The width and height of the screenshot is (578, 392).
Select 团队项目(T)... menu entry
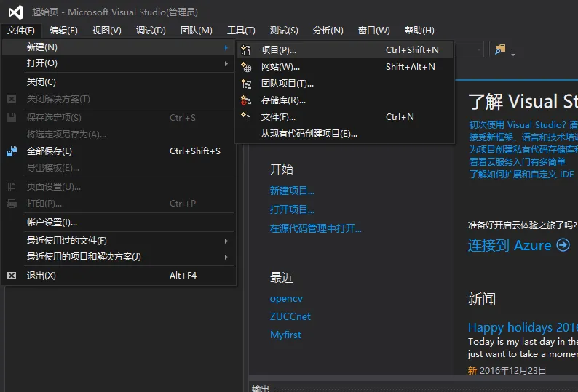344,84
